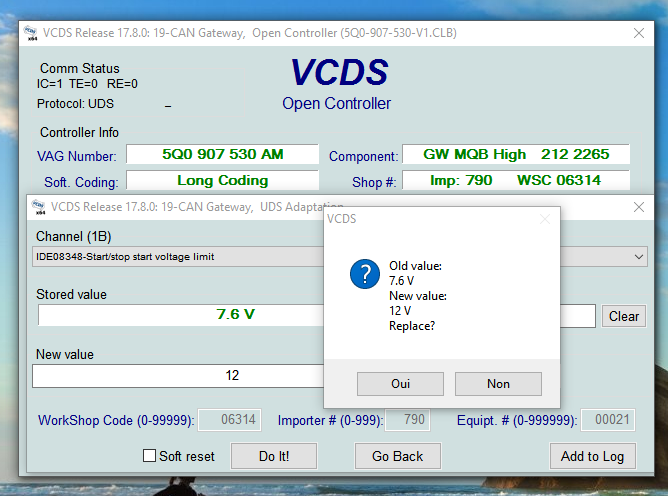Open the Start/stop start voltage limit channel list
668x496 pixels.
tap(180, 257)
